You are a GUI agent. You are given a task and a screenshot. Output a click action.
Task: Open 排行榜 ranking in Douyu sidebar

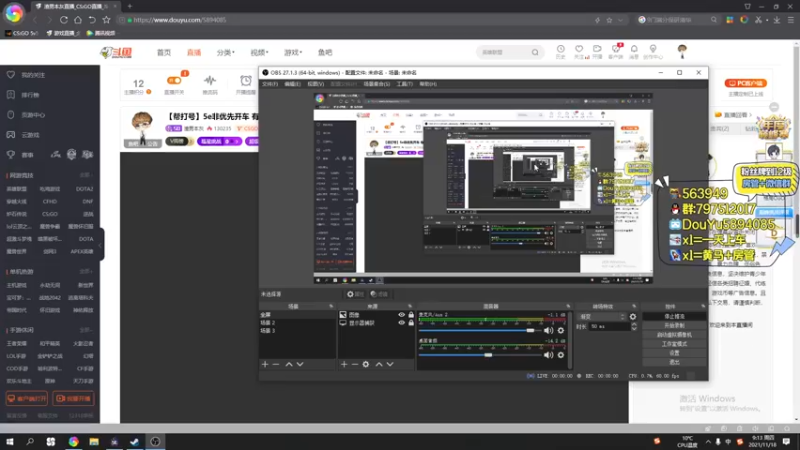30,95
